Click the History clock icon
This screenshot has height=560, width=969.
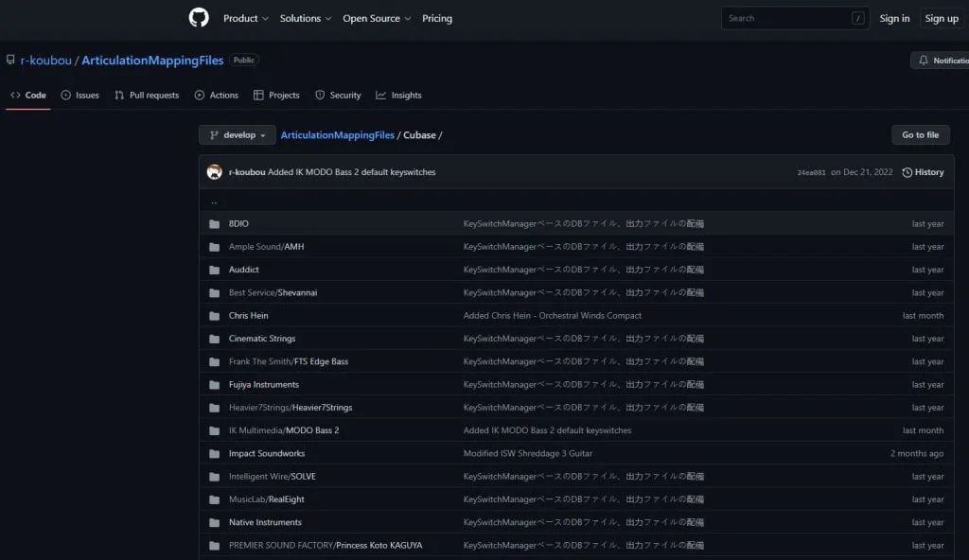(906, 172)
